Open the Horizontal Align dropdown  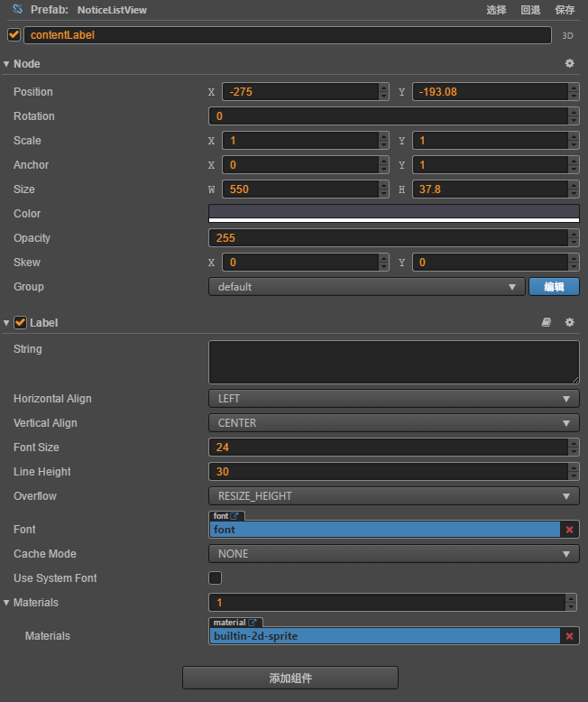click(393, 398)
